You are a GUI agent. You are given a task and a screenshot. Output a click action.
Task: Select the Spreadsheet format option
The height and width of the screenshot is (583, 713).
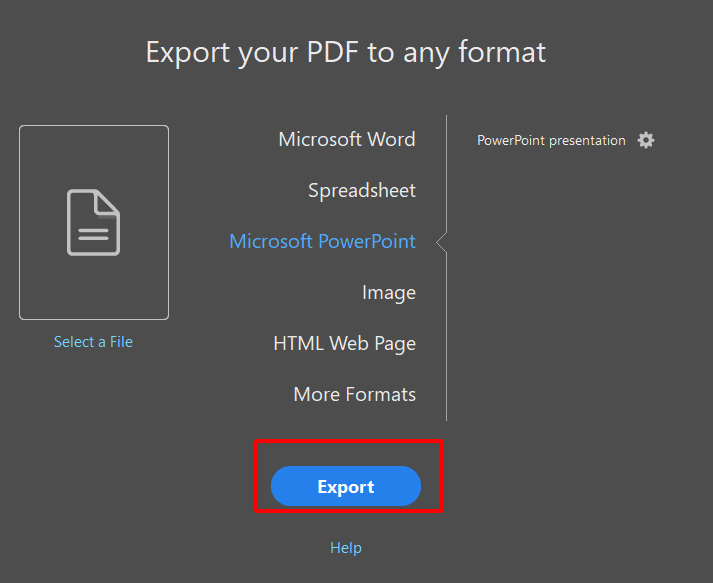point(361,190)
